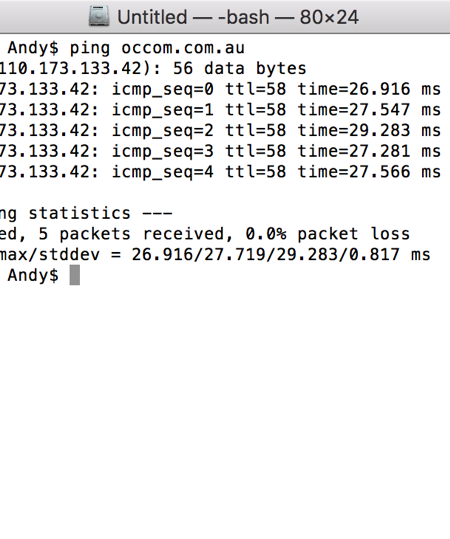Click the average value 27.719 in summary
450x539 pixels.
point(235,255)
